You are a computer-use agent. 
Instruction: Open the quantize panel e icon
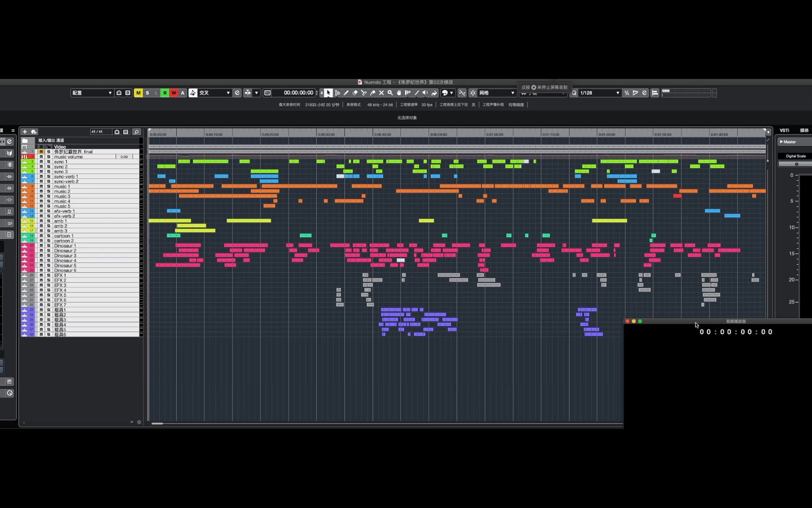click(x=644, y=93)
